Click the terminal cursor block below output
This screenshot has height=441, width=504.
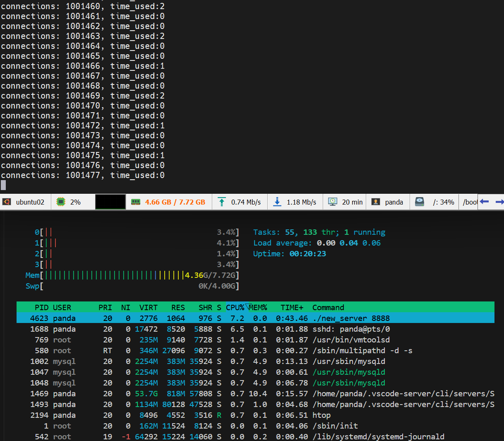coord(3,185)
